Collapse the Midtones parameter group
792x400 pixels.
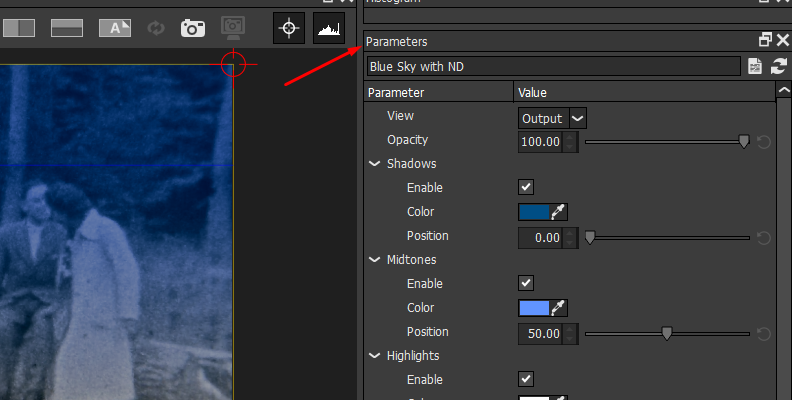375,260
